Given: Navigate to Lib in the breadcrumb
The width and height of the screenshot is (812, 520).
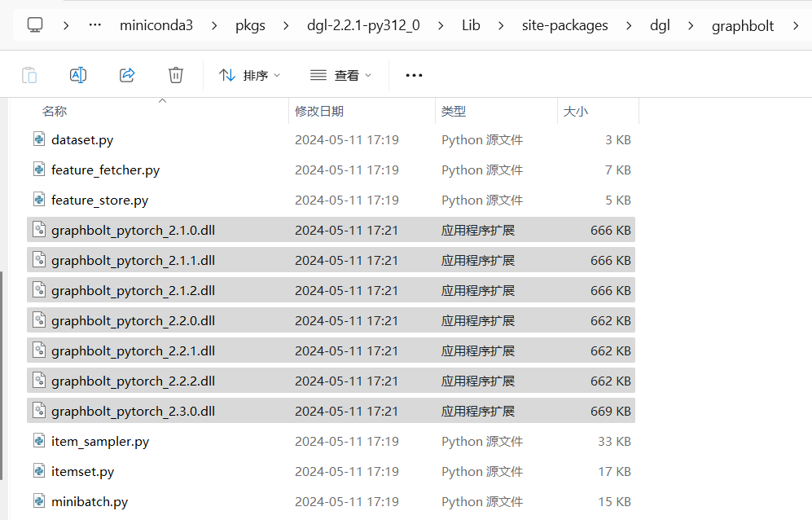Looking at the screenshot, I should 471,25.
